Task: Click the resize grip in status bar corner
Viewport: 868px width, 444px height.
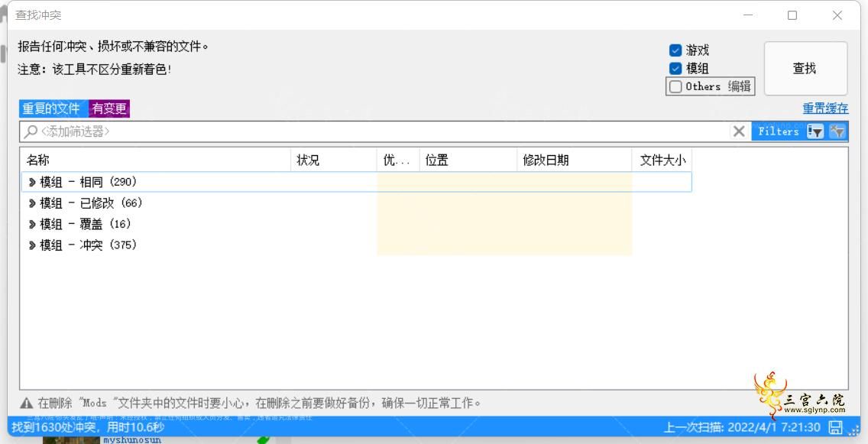Action: pyautogui.click(x=855, y=430)
